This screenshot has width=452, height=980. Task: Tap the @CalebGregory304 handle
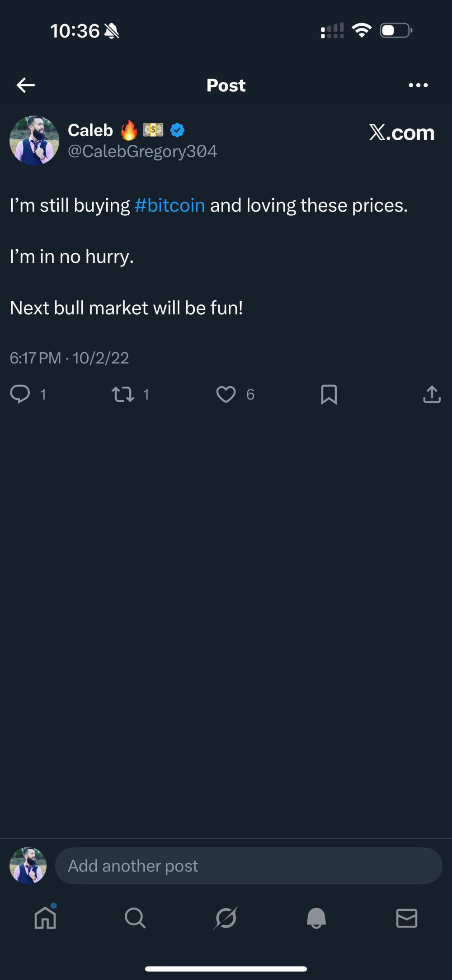[x=142, y=151]
